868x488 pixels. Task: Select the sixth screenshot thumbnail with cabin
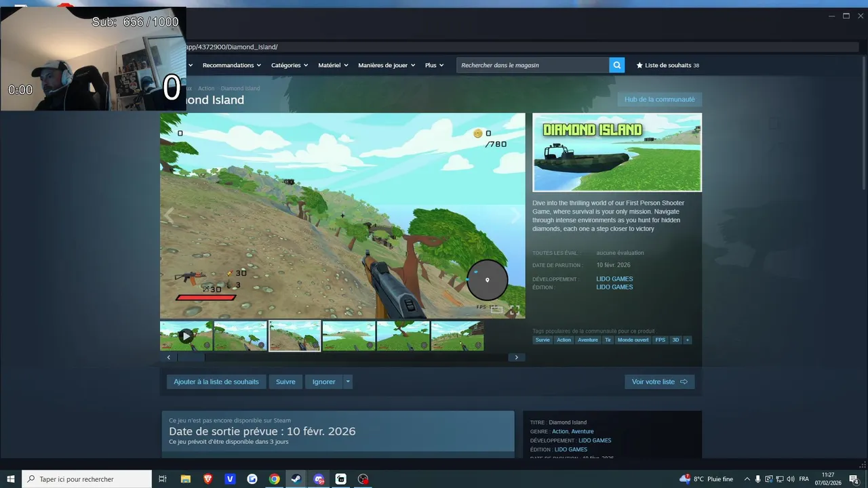[x=457, y=335]
